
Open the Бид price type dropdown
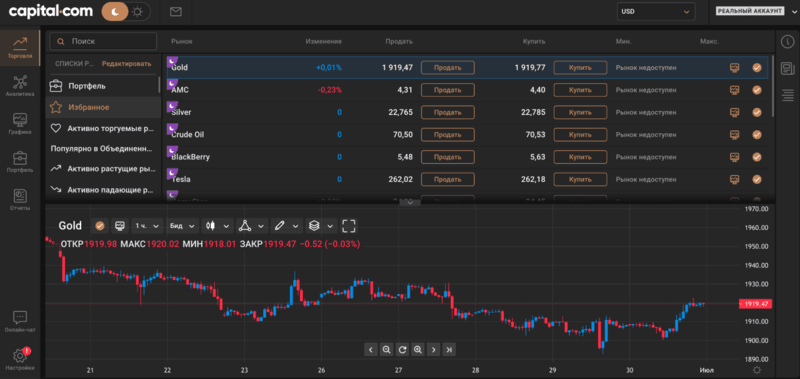point(183,225)
